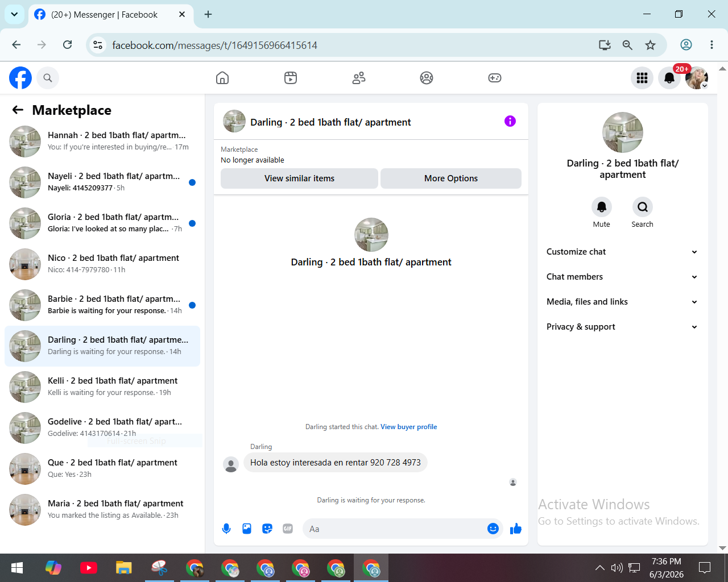Click View similar items button
Viewport: 728px width, 582px height.
pyautogui.click(x=299, y=178)
